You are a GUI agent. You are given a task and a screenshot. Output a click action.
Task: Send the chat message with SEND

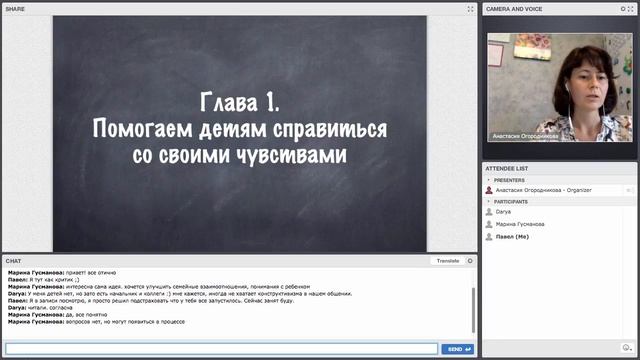pos(458,349)
